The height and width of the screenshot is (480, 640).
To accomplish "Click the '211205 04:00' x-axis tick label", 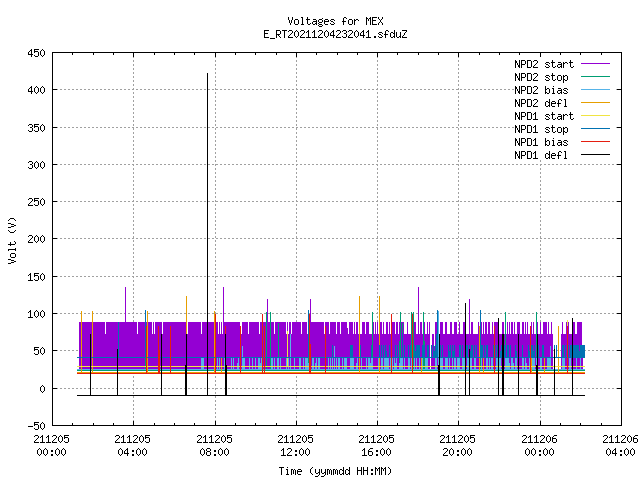I will 132,445.
